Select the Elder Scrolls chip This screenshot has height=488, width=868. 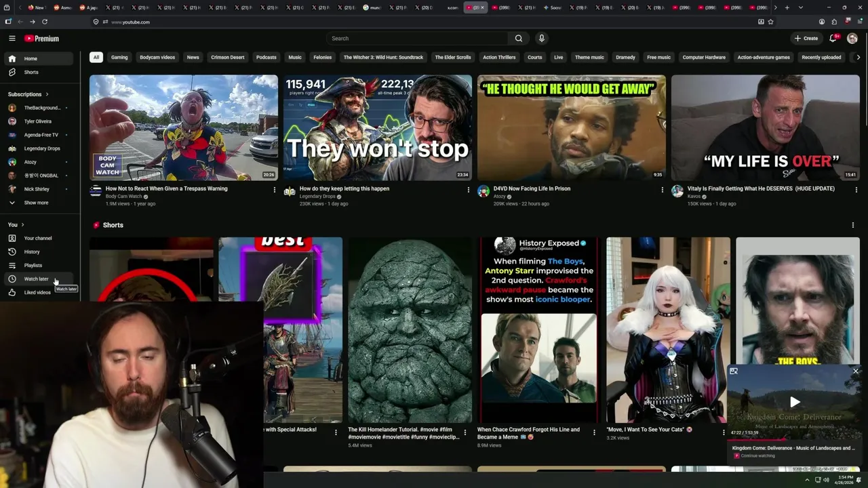tap(453, 58)
